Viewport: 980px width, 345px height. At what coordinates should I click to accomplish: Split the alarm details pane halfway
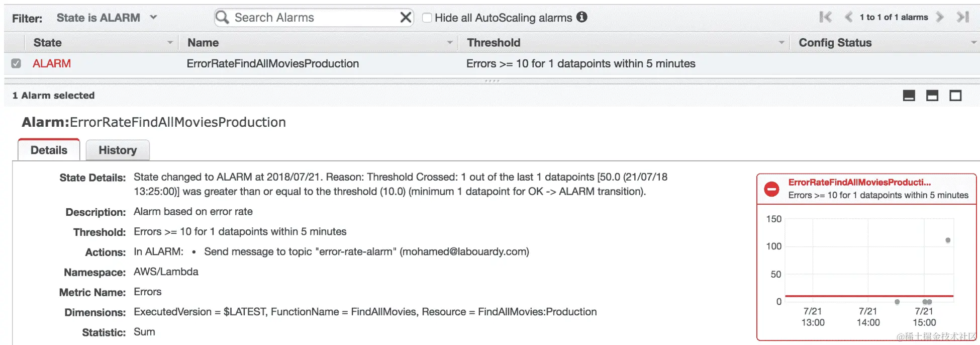coord(932,96)
